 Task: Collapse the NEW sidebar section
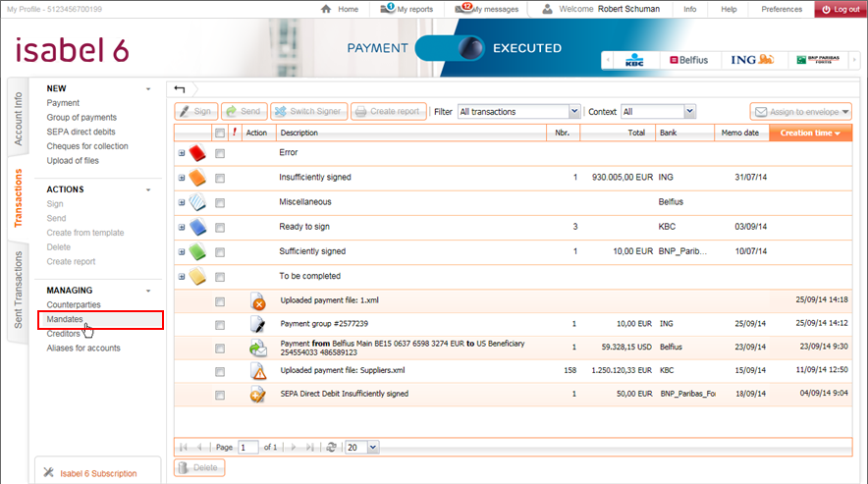tap(148, 89)
